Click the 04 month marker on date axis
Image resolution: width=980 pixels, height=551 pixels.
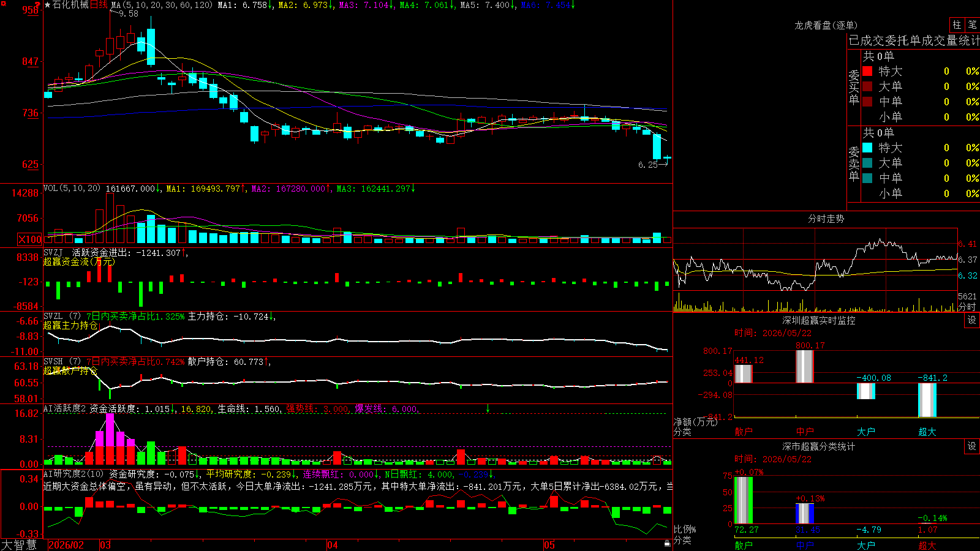pos(333,545)
